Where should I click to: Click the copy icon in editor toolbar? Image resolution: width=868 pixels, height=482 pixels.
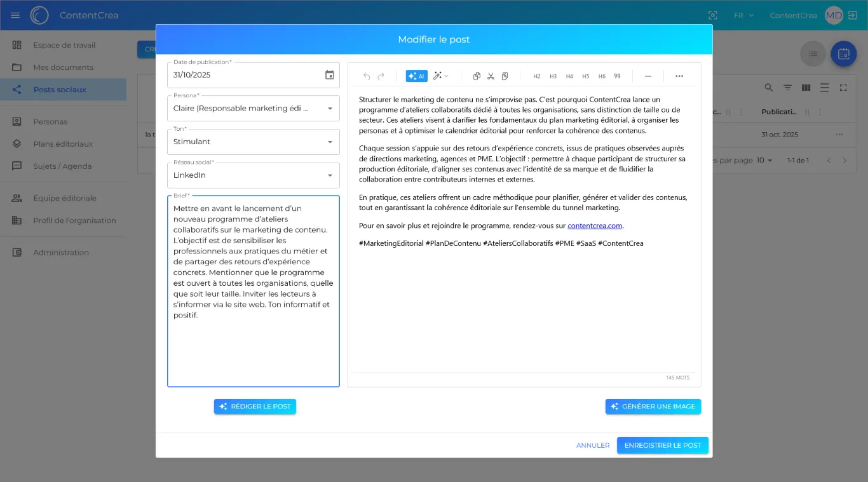[477, 76]
